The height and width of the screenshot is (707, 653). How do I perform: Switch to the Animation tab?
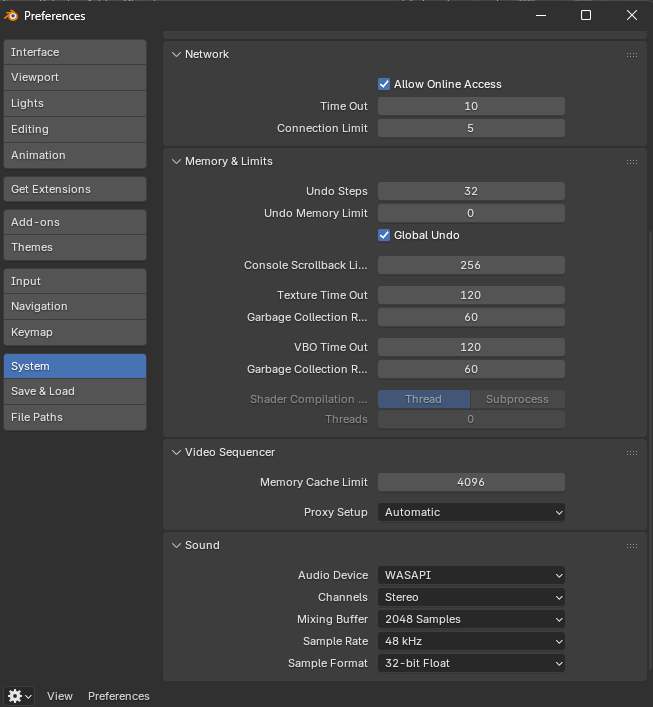click(75, 155)
